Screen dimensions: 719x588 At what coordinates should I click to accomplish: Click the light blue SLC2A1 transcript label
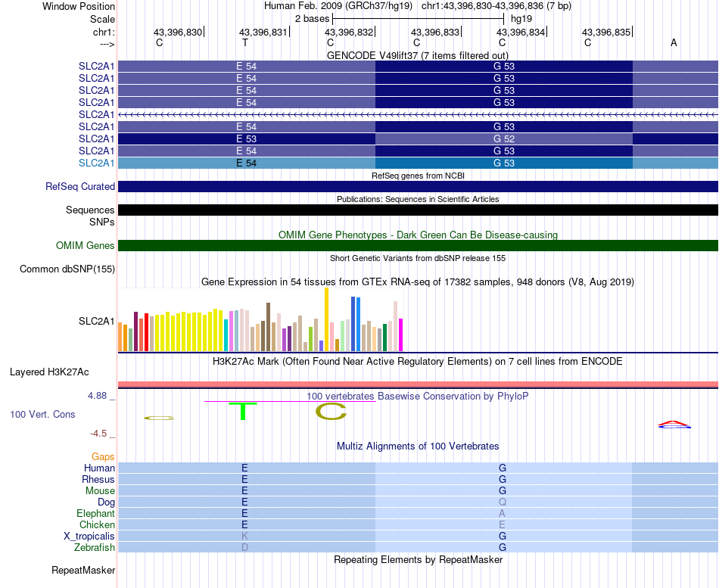(x=96, y=163)
